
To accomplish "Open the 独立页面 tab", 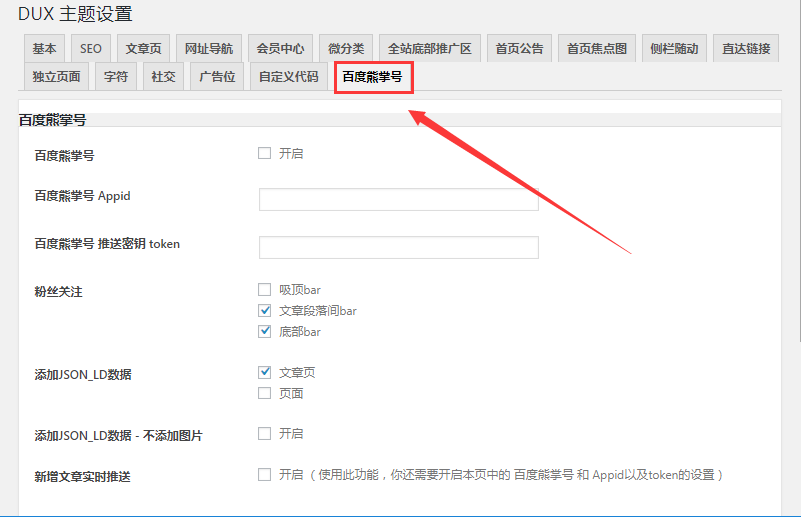I will click(x=56, y=77).
